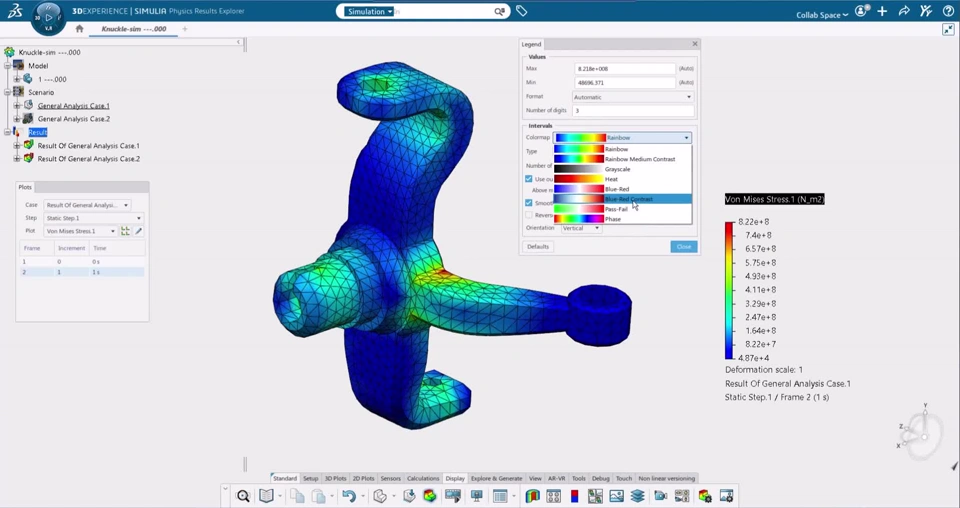Expand Result Of General Analysis Case.1

pos(17,146)
